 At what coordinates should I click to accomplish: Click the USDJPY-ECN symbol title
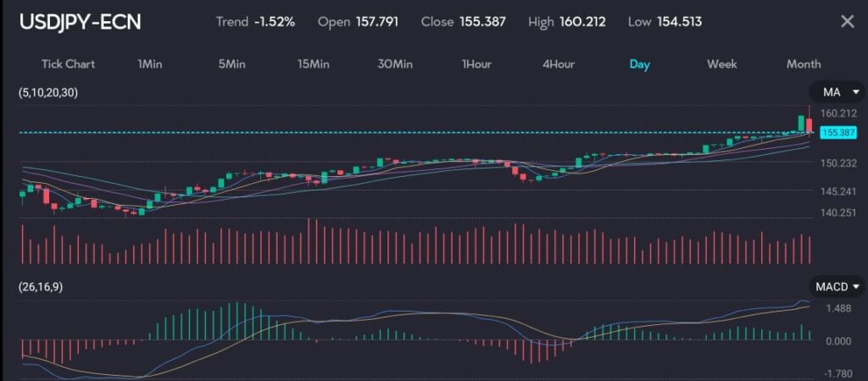[x=81, y=22]
